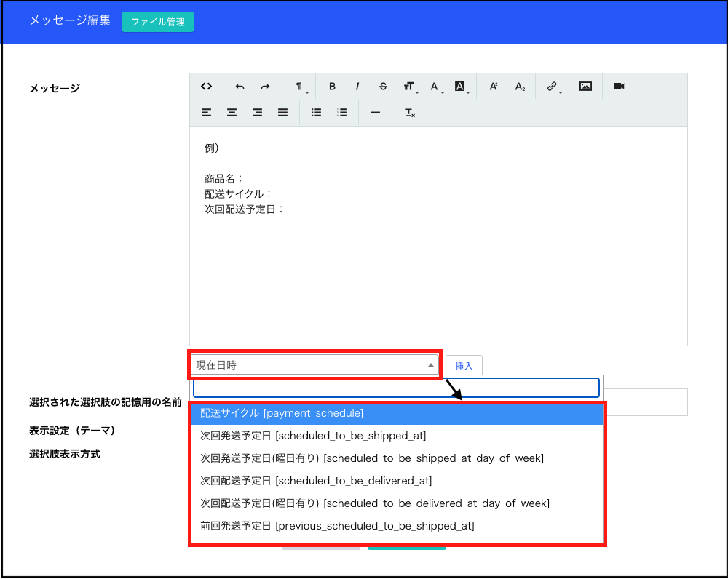The image size is (728, 579).
Task: Align text to the left
Action: [206, 112]
